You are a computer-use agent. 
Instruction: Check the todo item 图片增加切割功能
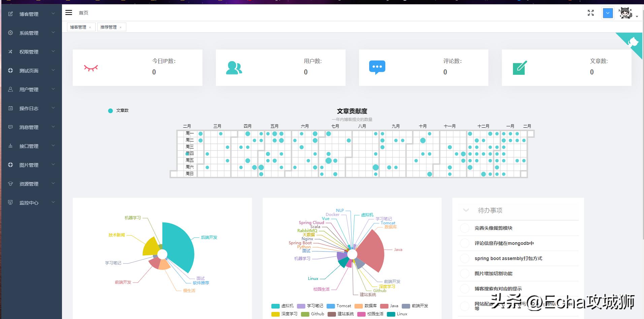click(x=464, y=274)
